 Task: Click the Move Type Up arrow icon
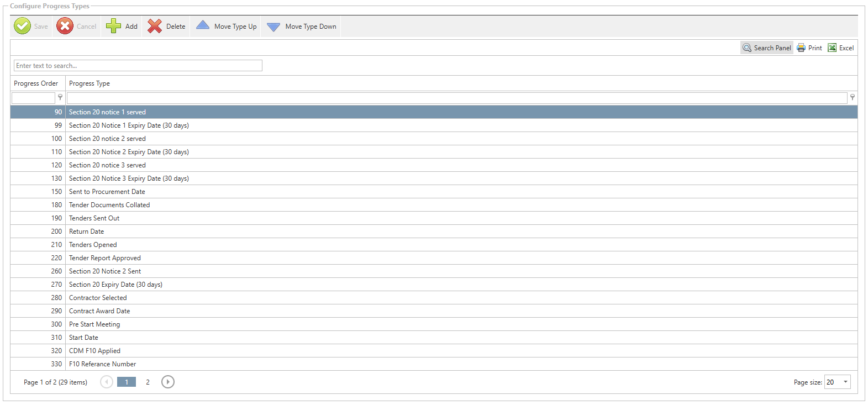pyautogui.click(x=203, y=25)
